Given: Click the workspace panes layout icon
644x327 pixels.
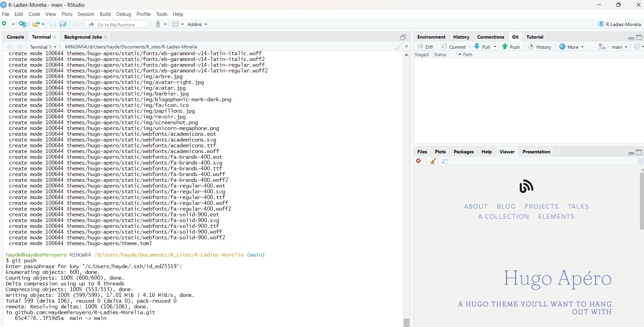Looking at the screenshot, I should 175,24.
